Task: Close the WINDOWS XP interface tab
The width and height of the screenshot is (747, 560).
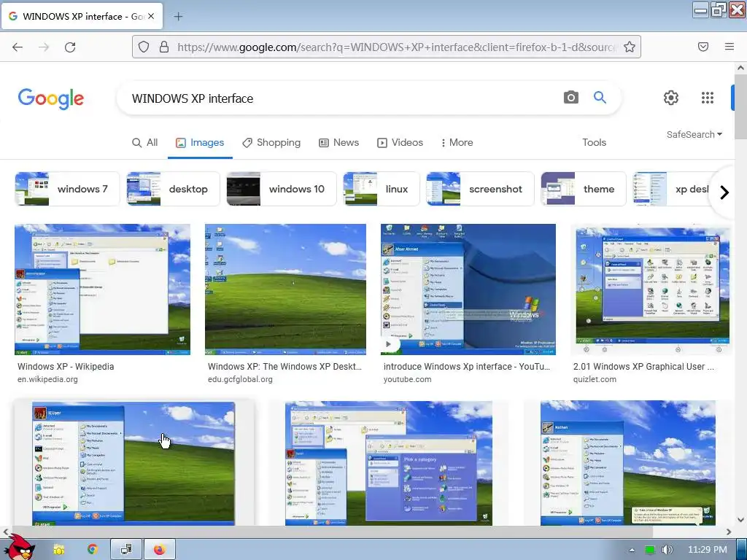Action: click(x=151, y=16)
